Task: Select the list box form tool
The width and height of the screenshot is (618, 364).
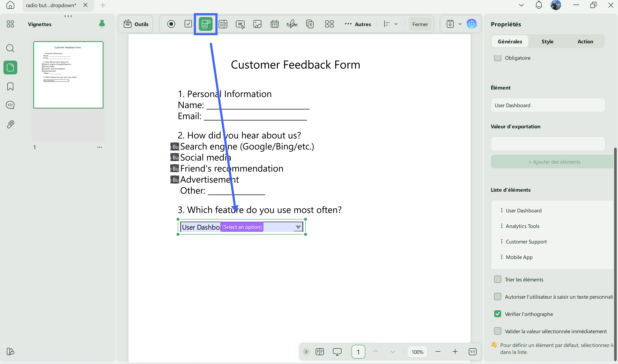Action: point(223,24)
